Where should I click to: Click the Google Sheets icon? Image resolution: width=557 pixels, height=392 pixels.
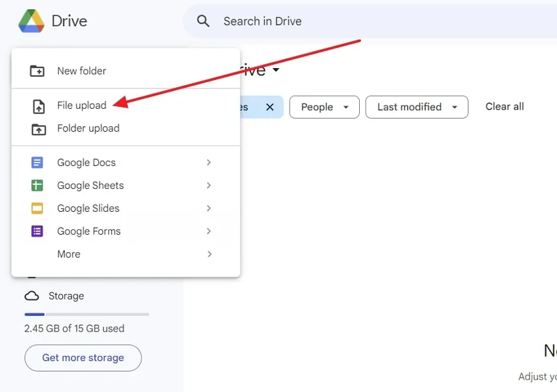pos(37,185)
